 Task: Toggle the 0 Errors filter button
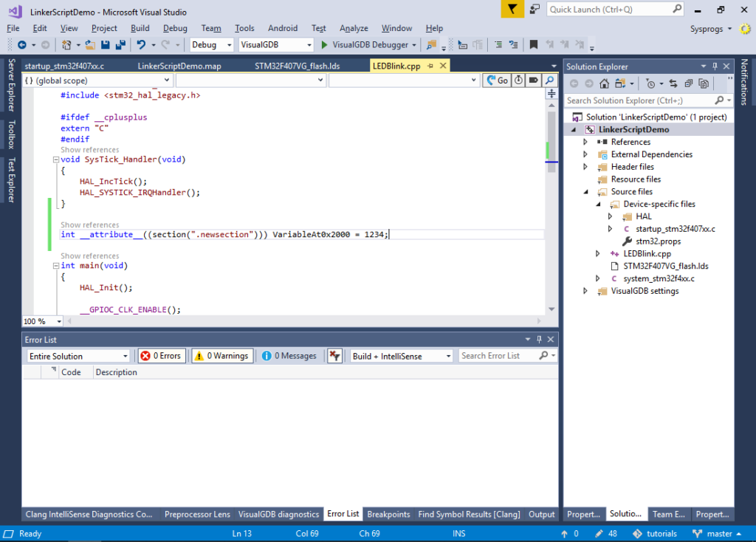click(x=162, y=356)
